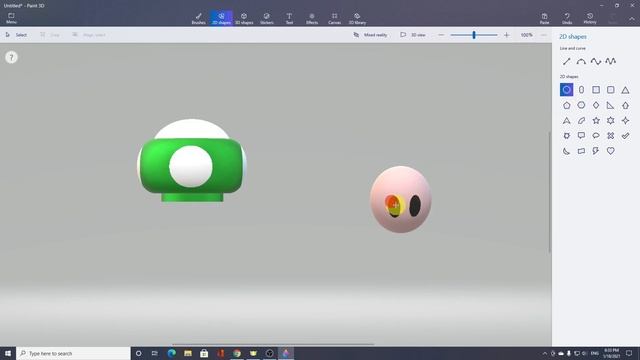Viewport: 640px width, 360px height.
Task: Activate the Select tool
Action: 16,35
